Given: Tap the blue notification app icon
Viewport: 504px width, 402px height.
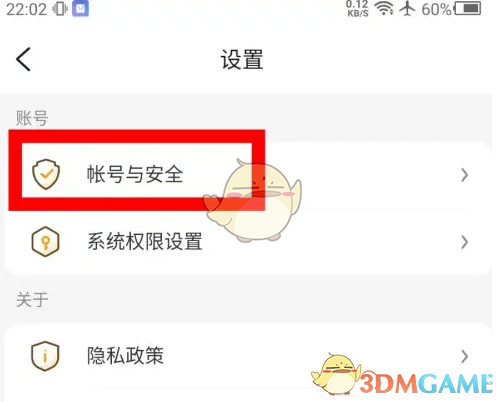Looking at the screenshot, I should (81, 9).
